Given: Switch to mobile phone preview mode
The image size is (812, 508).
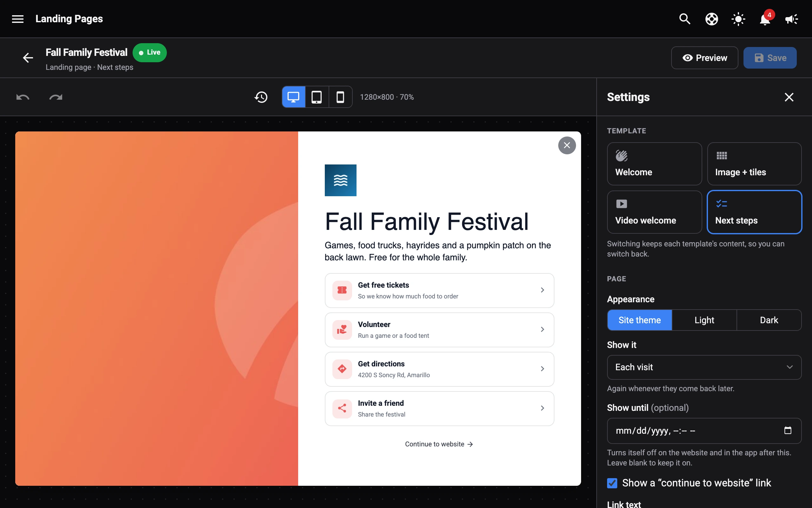Looking at the screenshot, I should (x=340, y=97).
